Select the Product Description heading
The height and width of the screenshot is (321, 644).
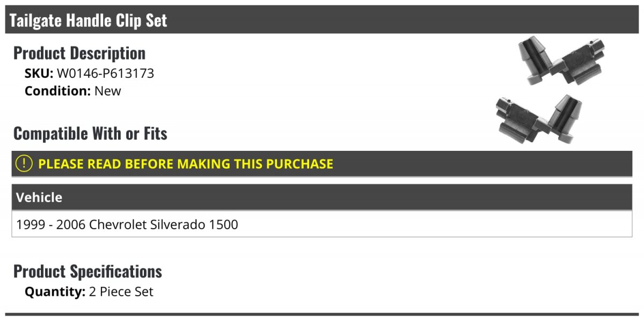(79, 53)
